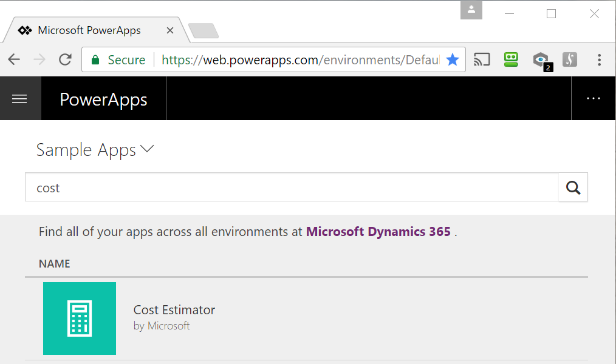Click the browser back arrow
The image size is (616, 364).
pos(14,59)
